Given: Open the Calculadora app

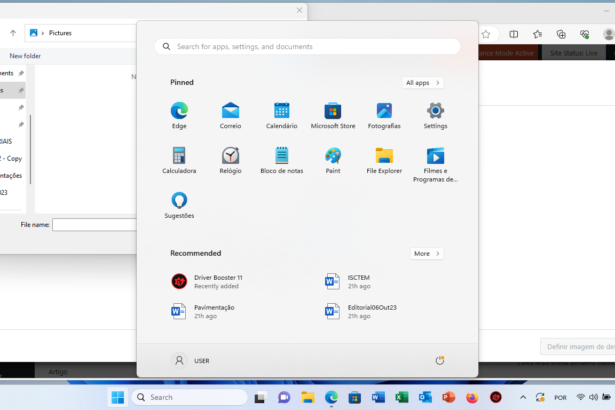Looking at the screenshot, I should (179, 160).
